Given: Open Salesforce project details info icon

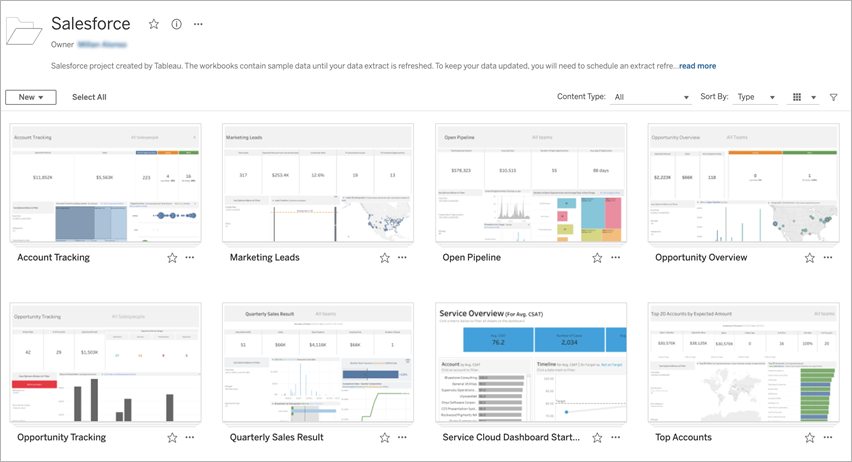Looking at the screenshot, I should [x=177, y=24].
